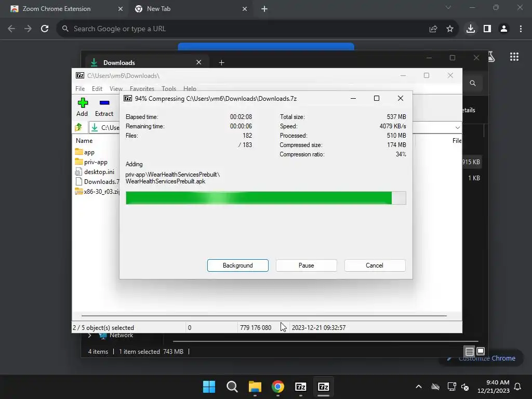This screenshot has width=532, height=399.
Task: Switch Explorer to large thumbnails view
Action: click(x=481, y=351)
